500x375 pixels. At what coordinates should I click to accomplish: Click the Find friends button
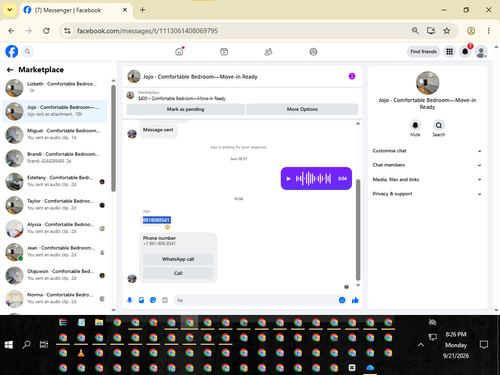point(423,52)
